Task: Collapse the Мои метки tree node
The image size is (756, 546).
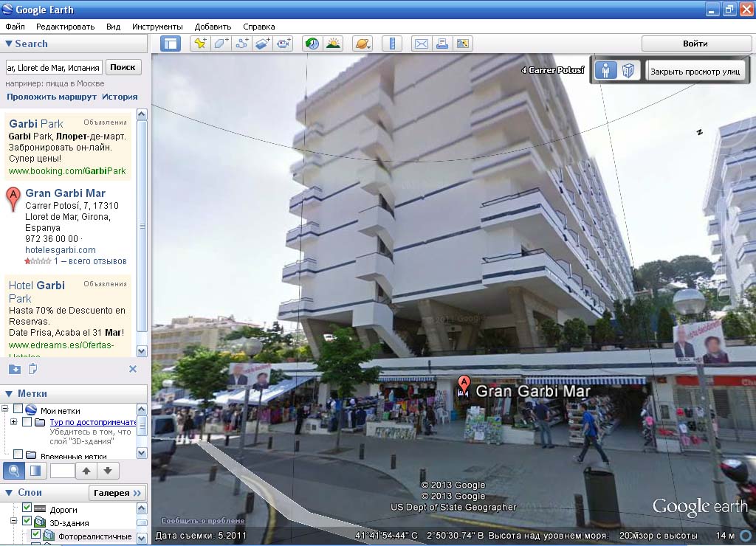Action: (5, 409)
